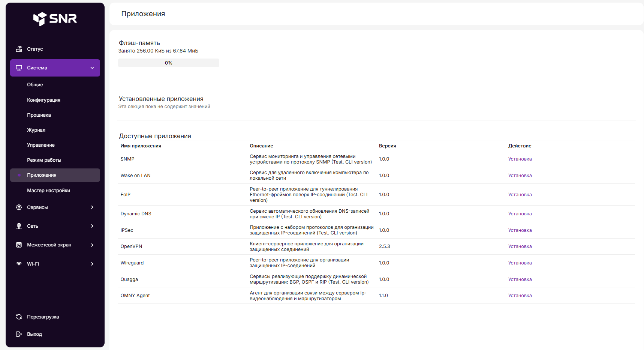
Task: Expand the Сервисы submenu arrow
Action: pos(92,207)
